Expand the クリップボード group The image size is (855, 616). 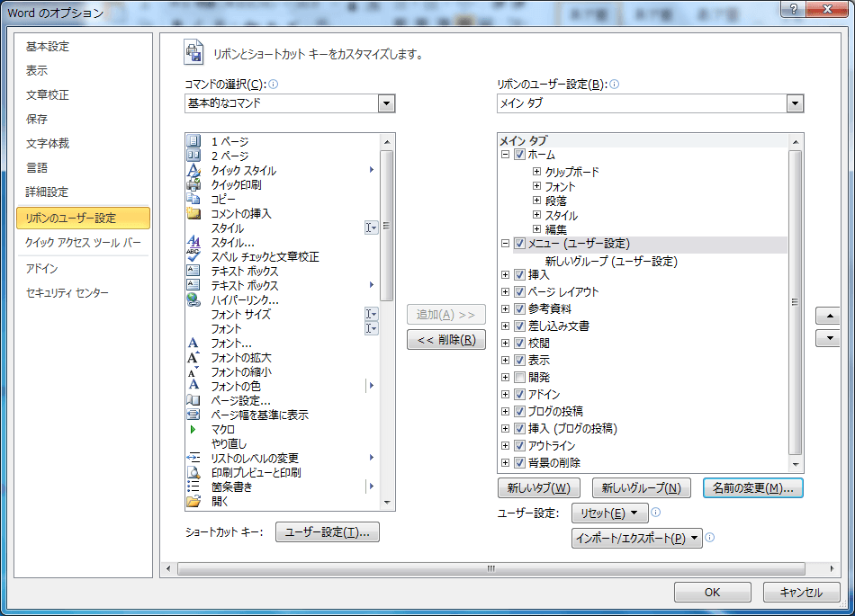[x=536, y=172]
